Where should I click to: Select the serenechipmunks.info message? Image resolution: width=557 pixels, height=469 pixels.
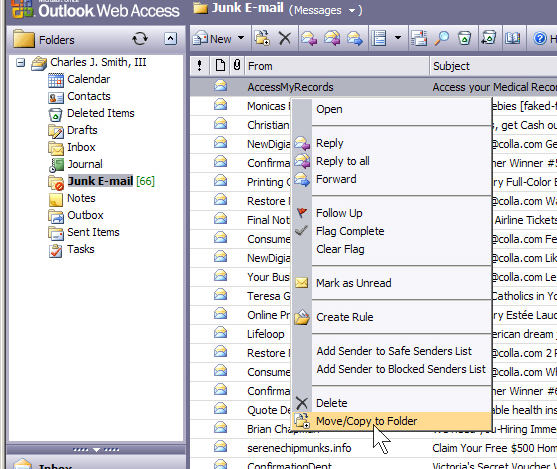point(373,448)
